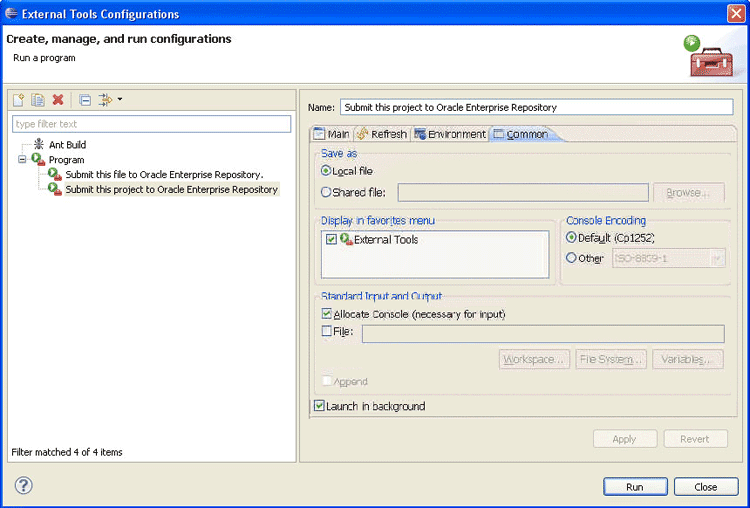Click the Eclipse icon in title bar
The image size is (750, 508).
coord(11,13)
